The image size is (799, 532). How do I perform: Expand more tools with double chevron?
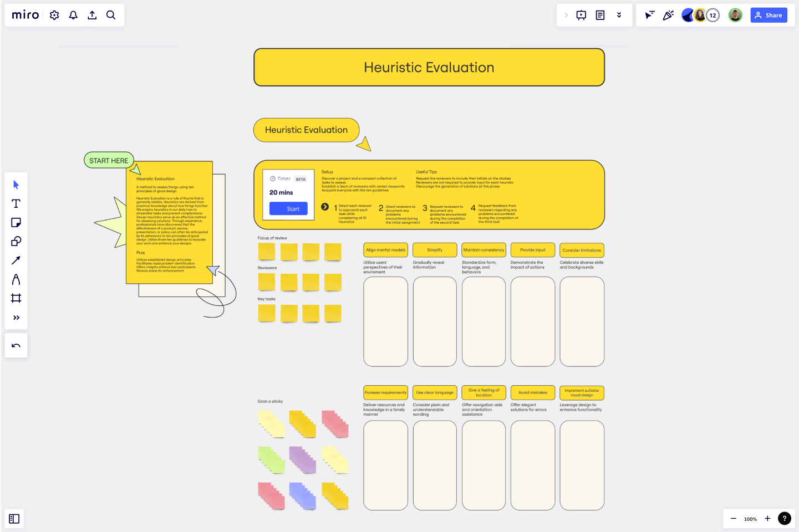tap(16, 318)
